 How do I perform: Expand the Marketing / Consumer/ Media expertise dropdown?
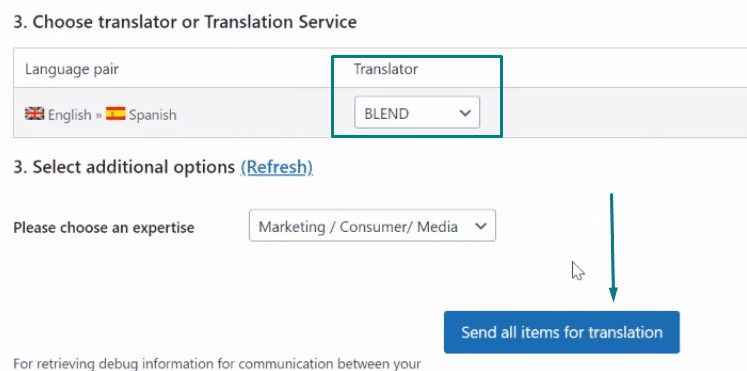point(372,225)
